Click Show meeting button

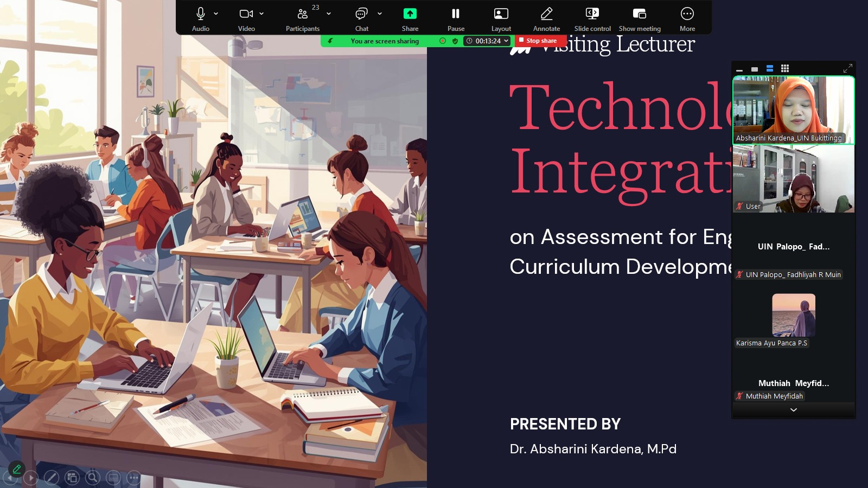pos(640,19)
